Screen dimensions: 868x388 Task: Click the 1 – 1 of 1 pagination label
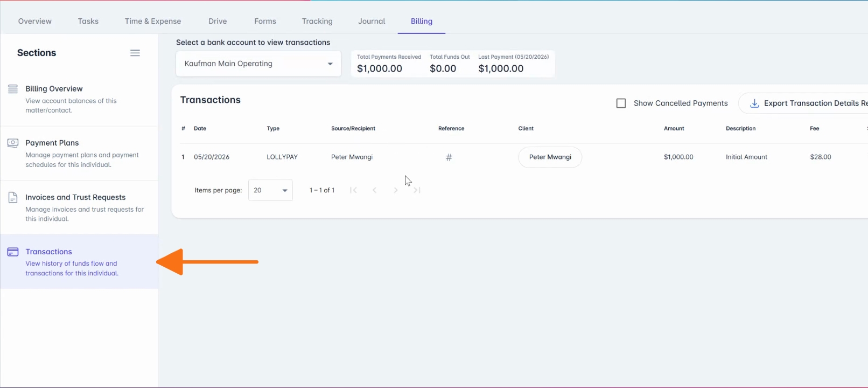tap(322, 190)
